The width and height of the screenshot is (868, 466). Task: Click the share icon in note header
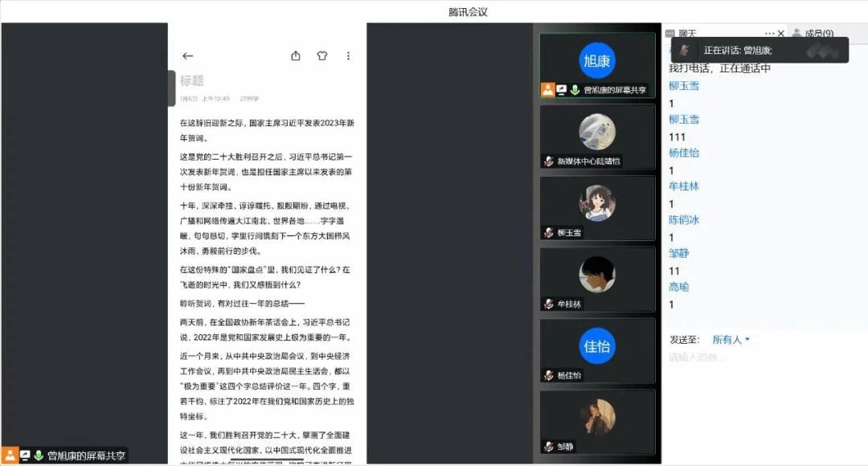[296, 56]
